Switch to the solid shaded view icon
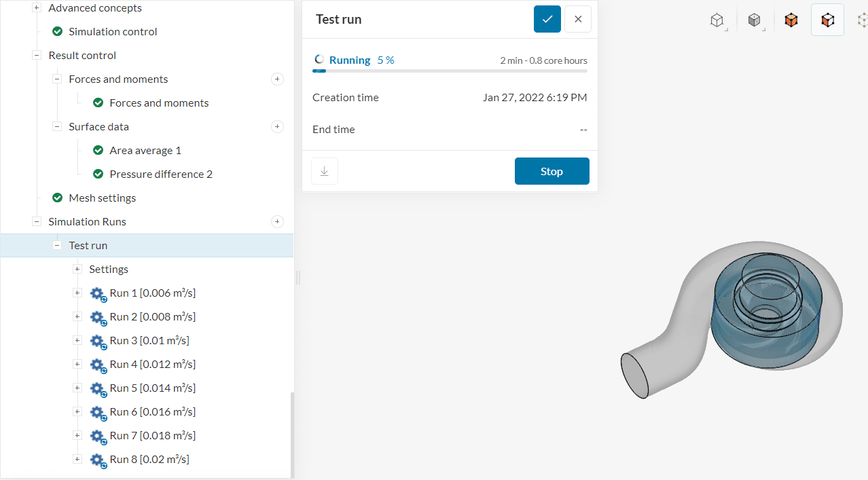This screenshot has width=868, height=480. (x=755, y=20)
